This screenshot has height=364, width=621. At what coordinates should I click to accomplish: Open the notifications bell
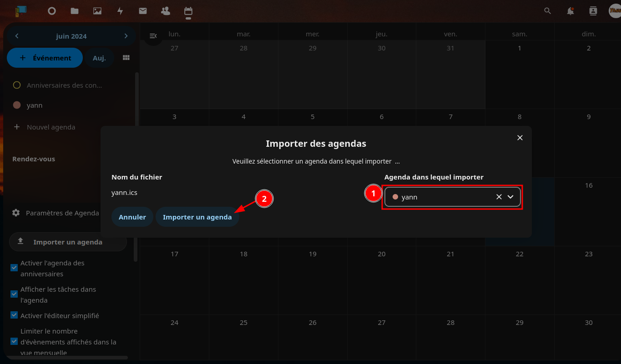click(570, 11)
